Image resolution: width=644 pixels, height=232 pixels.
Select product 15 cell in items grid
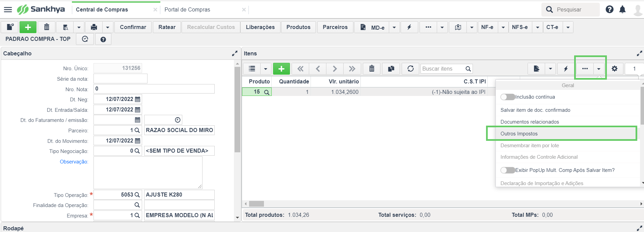257,92
